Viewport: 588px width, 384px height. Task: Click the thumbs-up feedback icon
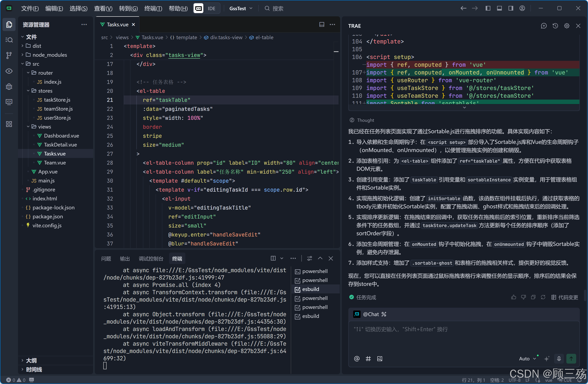click(x=513, y=297)
